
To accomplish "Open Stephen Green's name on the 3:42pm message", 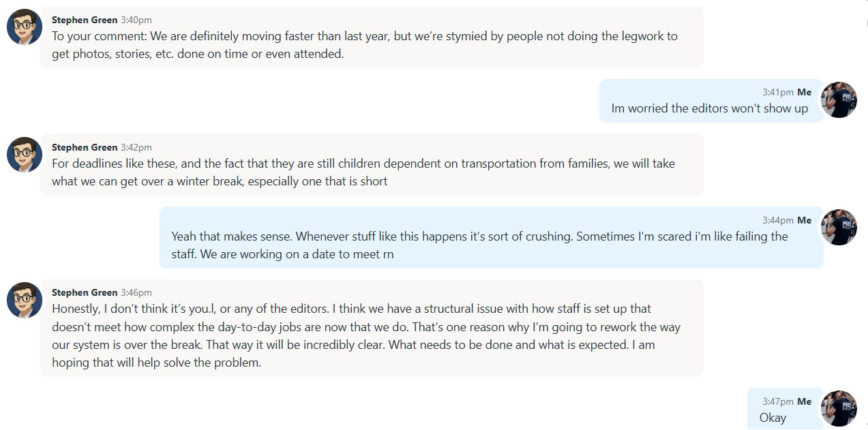I will pyautogui.click(x=85, y=147).
